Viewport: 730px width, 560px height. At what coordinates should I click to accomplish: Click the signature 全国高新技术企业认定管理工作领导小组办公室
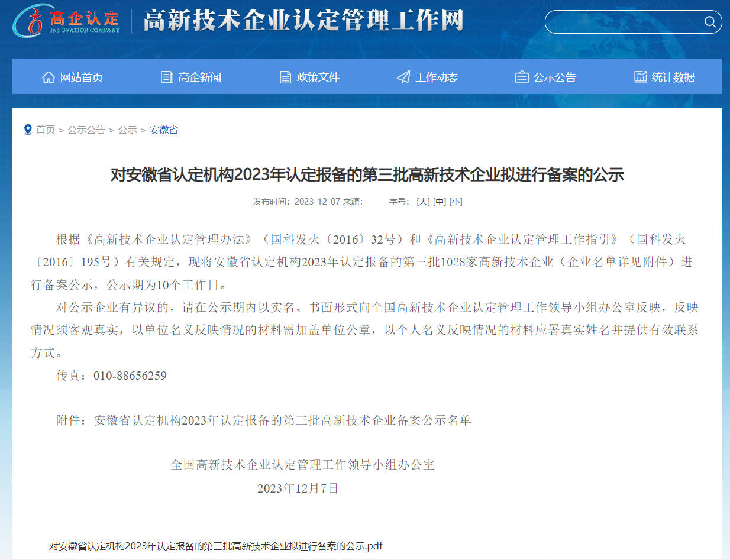(303, 465)
